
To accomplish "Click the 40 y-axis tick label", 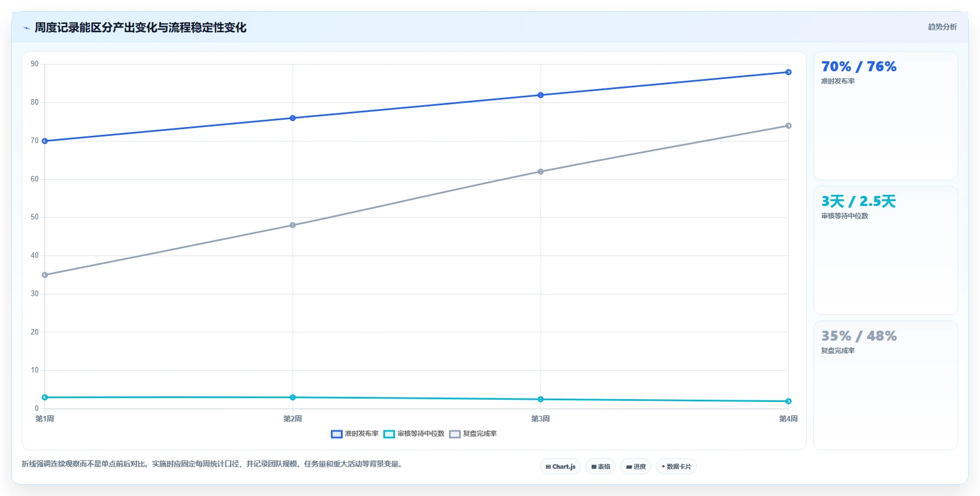I will point(35,256).
